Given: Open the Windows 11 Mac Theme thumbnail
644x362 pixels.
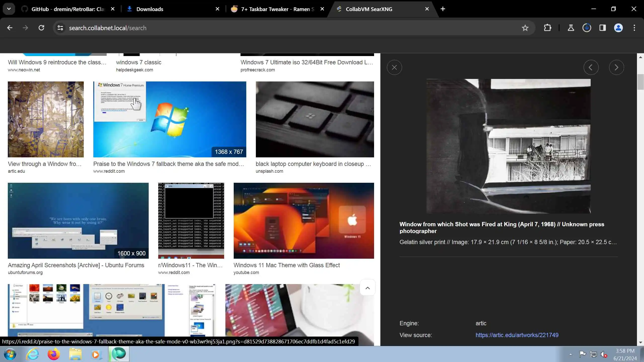Looking at the screenshot, I should tap(304, 220).
